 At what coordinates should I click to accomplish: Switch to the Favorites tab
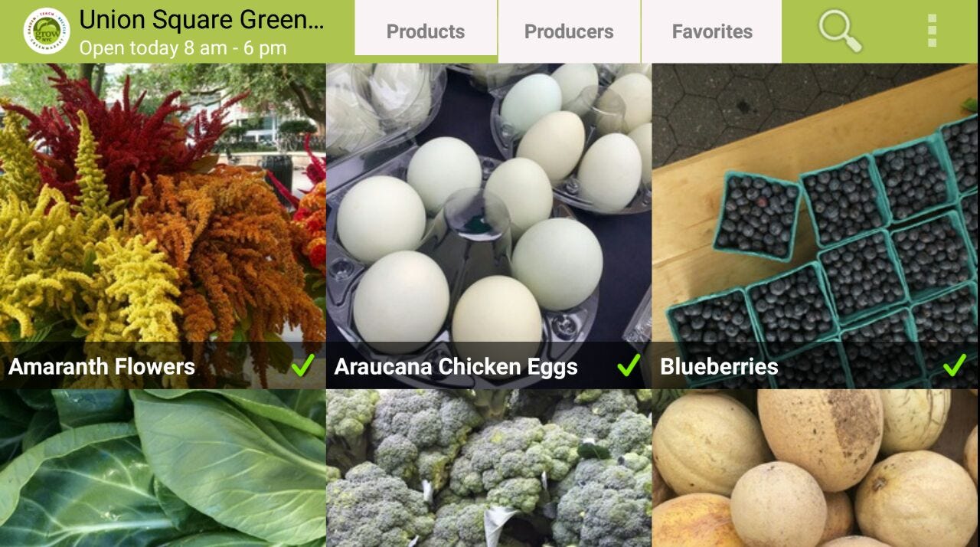pyautogui.click(x=712, y=31)
